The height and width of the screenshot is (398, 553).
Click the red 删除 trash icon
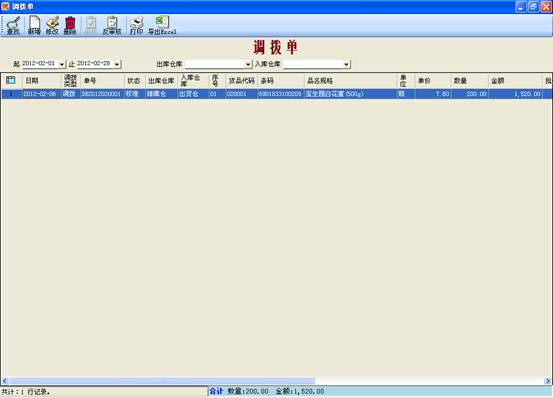click(70, 25)
